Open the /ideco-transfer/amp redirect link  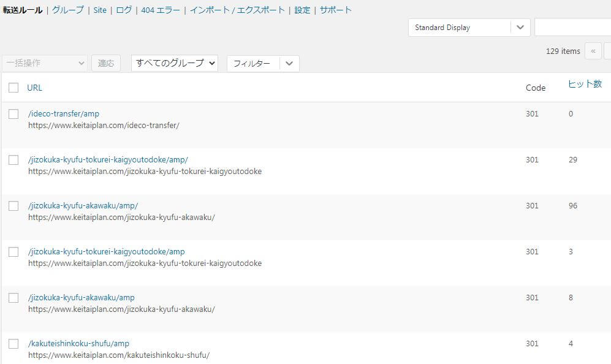pyautogui.click(x=64, y=114)
